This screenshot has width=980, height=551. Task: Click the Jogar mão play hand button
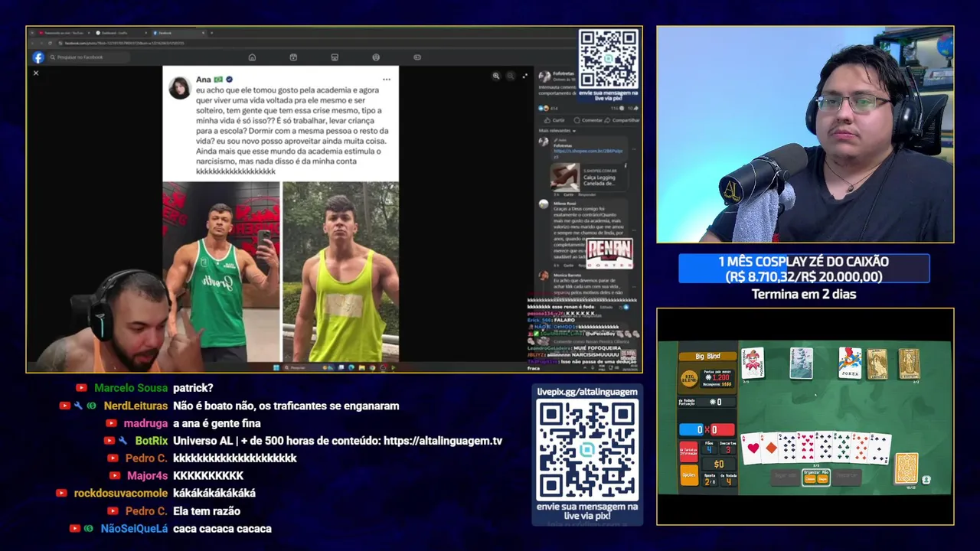pyautogui.click(x=786, y=476)
